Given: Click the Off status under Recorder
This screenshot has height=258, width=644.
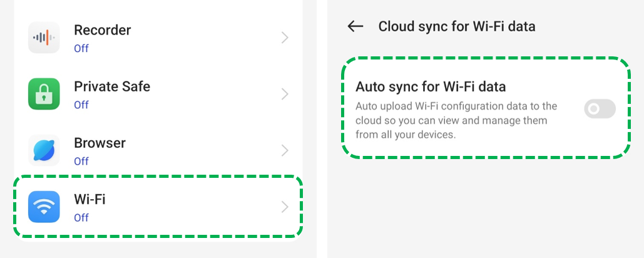Looking at the screenshot, I should point(81,48).
